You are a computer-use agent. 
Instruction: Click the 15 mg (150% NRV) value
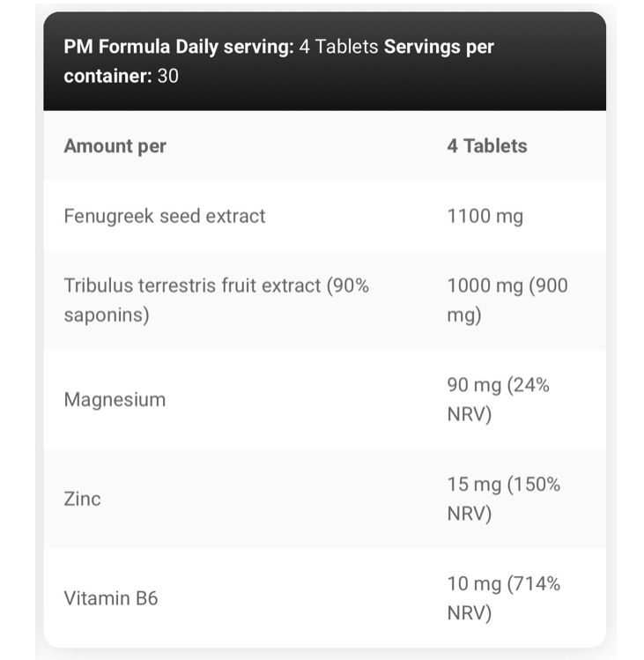[504, 499]
